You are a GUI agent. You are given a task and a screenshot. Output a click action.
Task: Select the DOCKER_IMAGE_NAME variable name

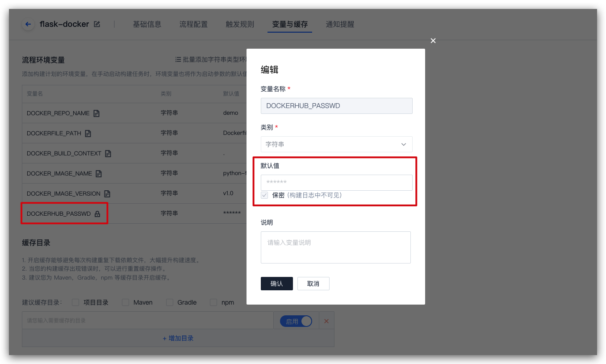(59, 174)
